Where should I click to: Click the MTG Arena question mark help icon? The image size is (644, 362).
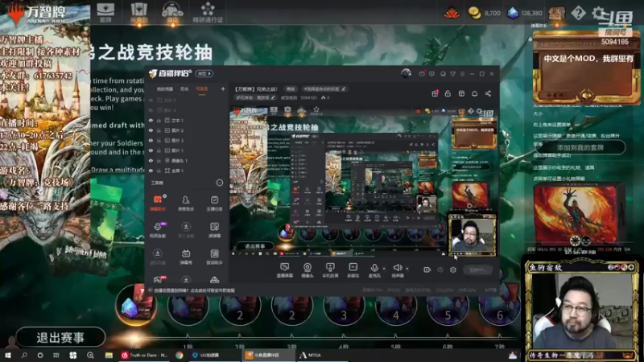tap(578, 13)
